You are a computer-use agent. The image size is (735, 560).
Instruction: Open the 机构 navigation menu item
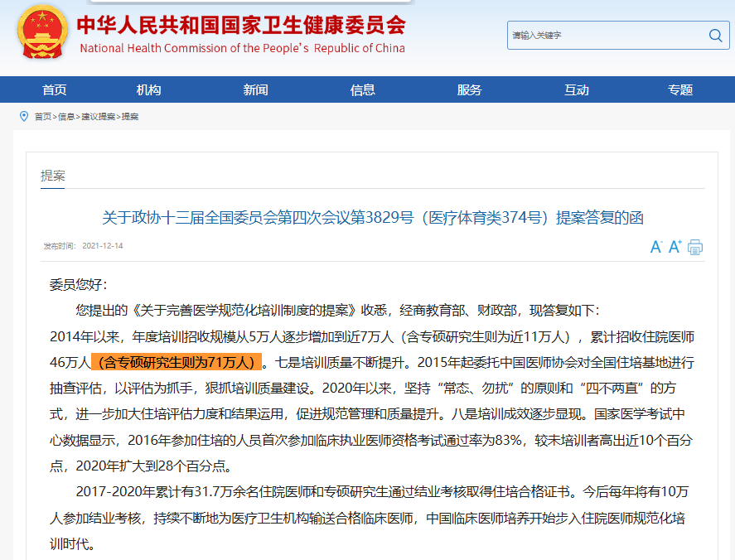point(149,90)
